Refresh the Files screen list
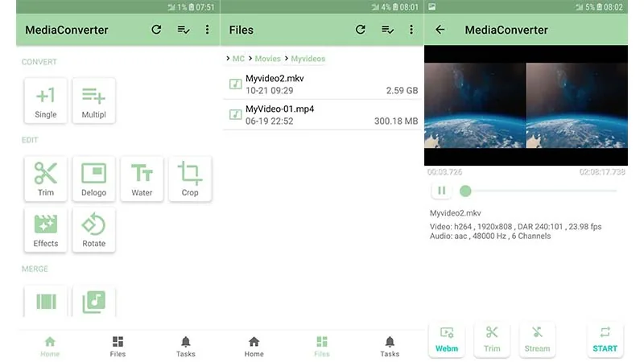The width and height of the screenshot is (644, 362). point(360,30)
